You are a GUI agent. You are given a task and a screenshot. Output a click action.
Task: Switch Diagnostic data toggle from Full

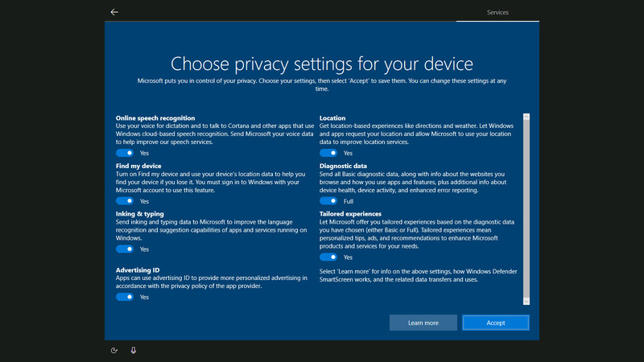tap(328, 201)
